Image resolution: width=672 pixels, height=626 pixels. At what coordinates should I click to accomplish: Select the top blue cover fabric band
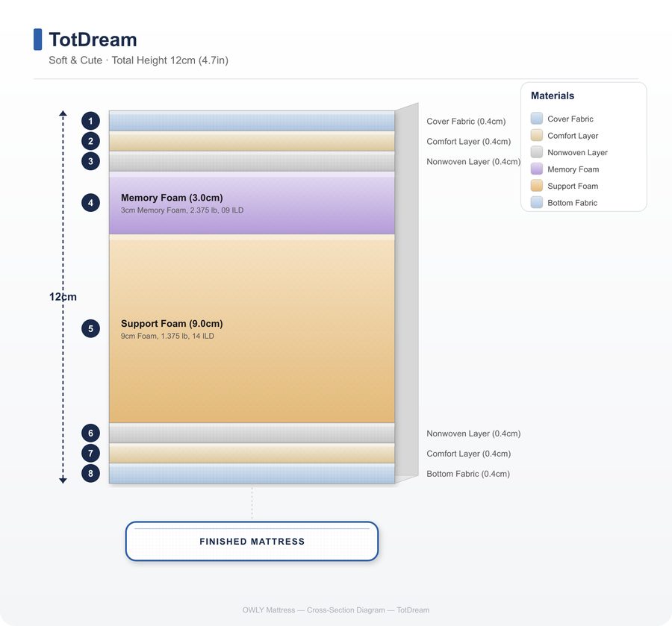pyautogui.click(x=252, y=121)
